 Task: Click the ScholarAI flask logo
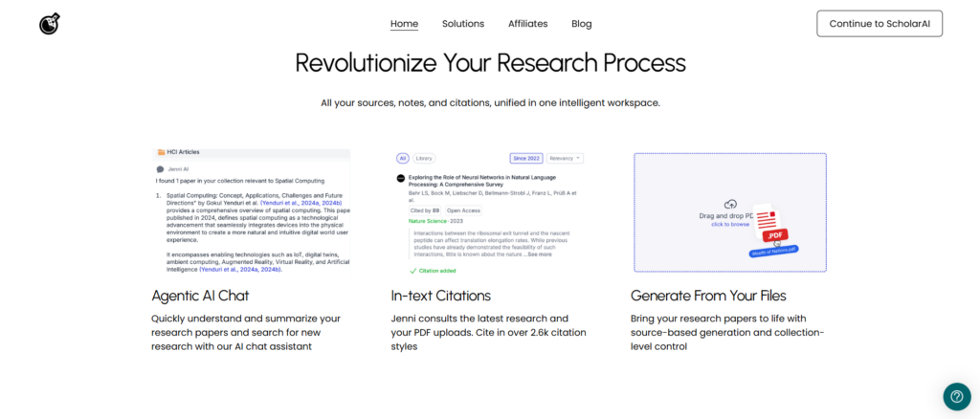tap(50, 24)
